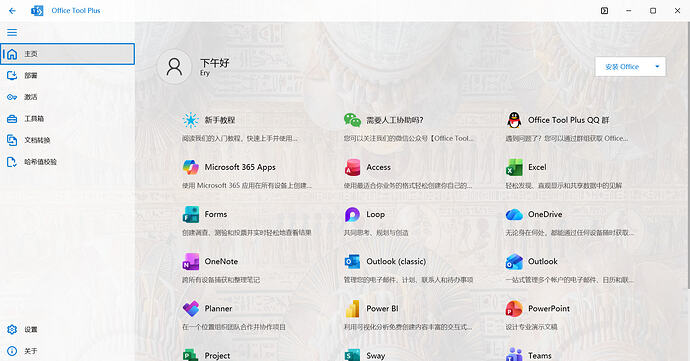Click the Loop description 共同思考、规划与创造
Viewport: 690px width, 361px height.
[x=376, y=232]
